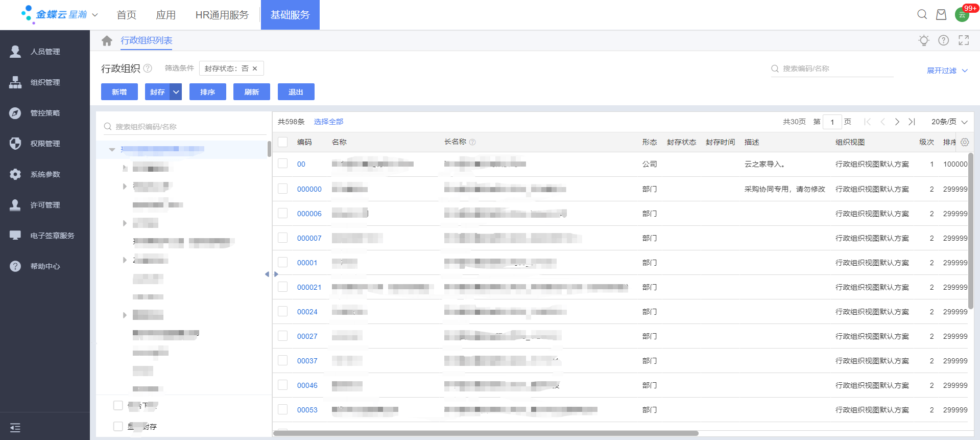Open the global search magnifier icon
980x440 pixels.
coord(922,14)
